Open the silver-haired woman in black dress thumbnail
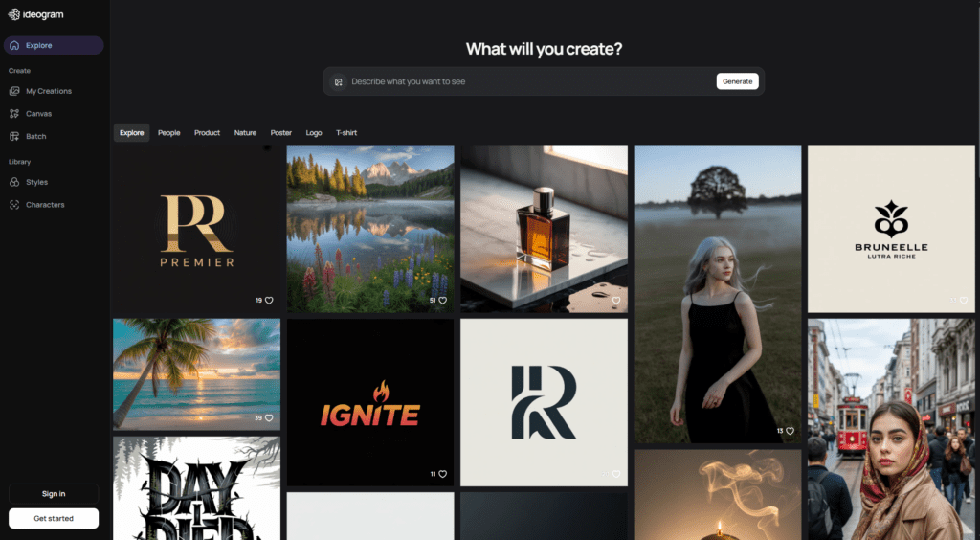This screenshot has width=980, height=540. [x=718, y=294]
